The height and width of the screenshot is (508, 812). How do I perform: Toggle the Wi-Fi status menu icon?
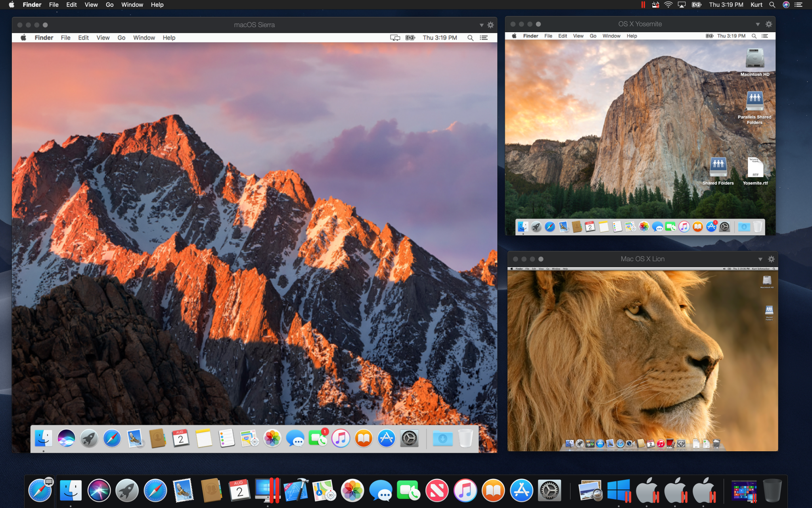tap(668, 5)
